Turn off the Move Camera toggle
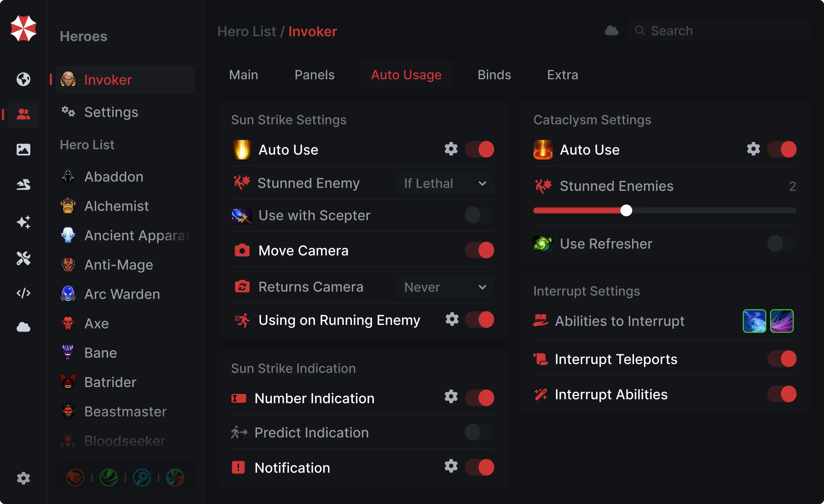 click(479, 250)
